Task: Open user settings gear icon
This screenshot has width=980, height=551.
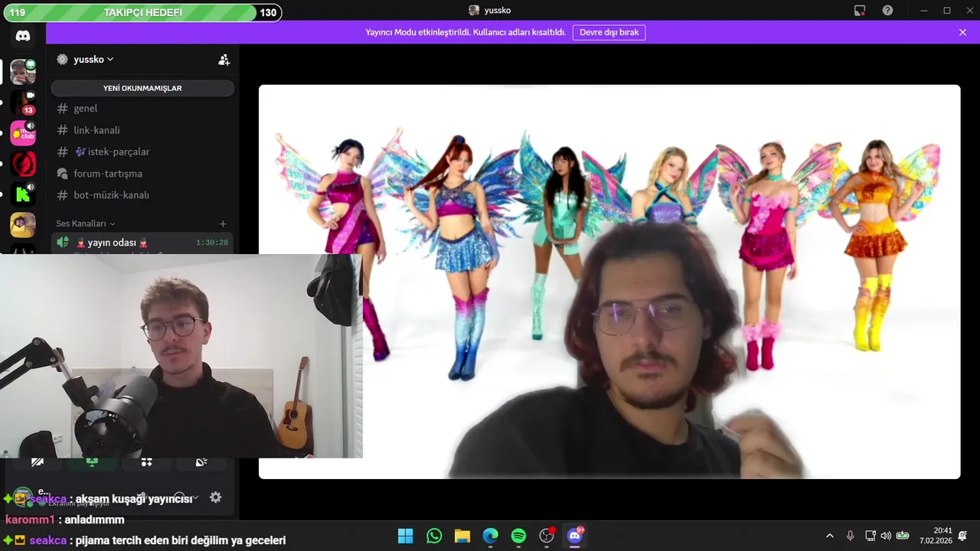Action: point(216,497)
